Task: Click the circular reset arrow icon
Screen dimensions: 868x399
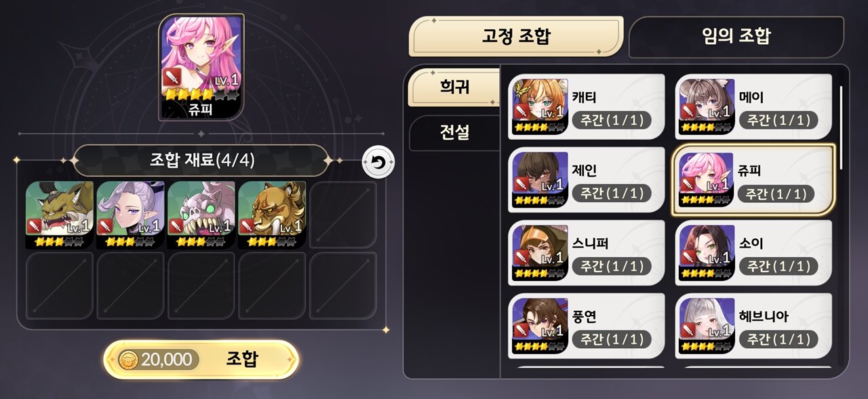Action: (x=378, y=163)
